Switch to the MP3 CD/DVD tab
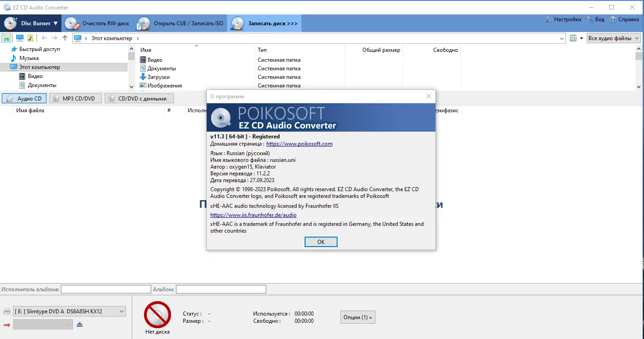Screen dimensions: 644x339 pos(75,98)
